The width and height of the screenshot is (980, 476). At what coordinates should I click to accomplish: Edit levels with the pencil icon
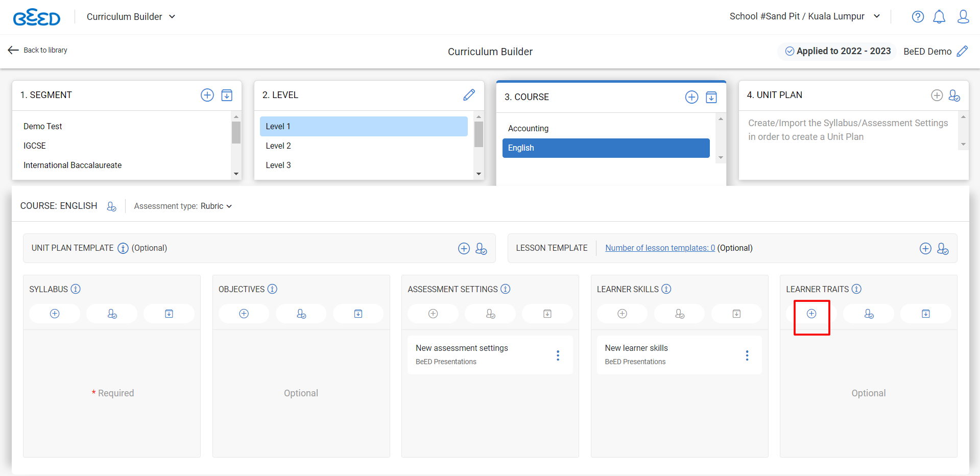[469, 95]
